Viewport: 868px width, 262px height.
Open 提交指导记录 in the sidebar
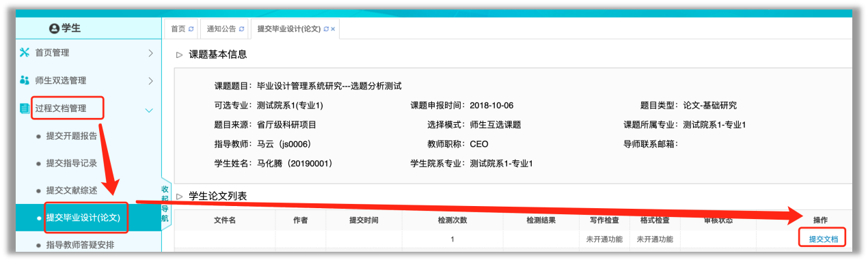coord(72,163)
